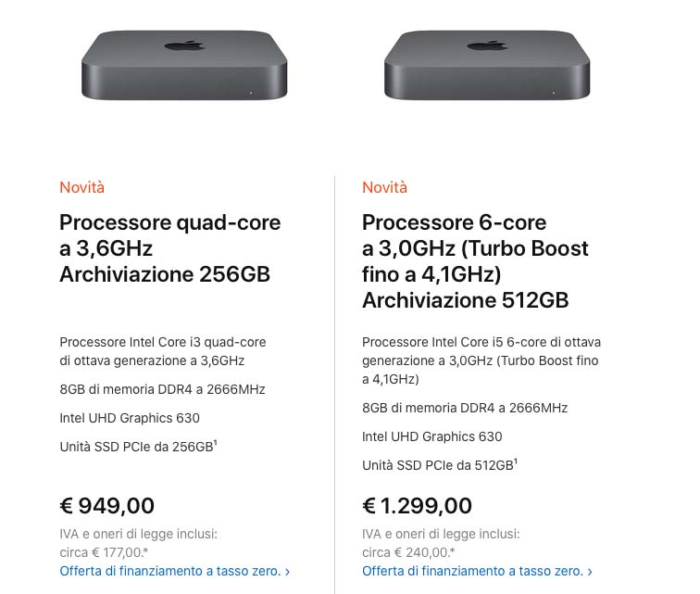Click the Apple logo on the left Mac mini
The width and height of the screenshot is (700, 594).
(x=183, y=44)
